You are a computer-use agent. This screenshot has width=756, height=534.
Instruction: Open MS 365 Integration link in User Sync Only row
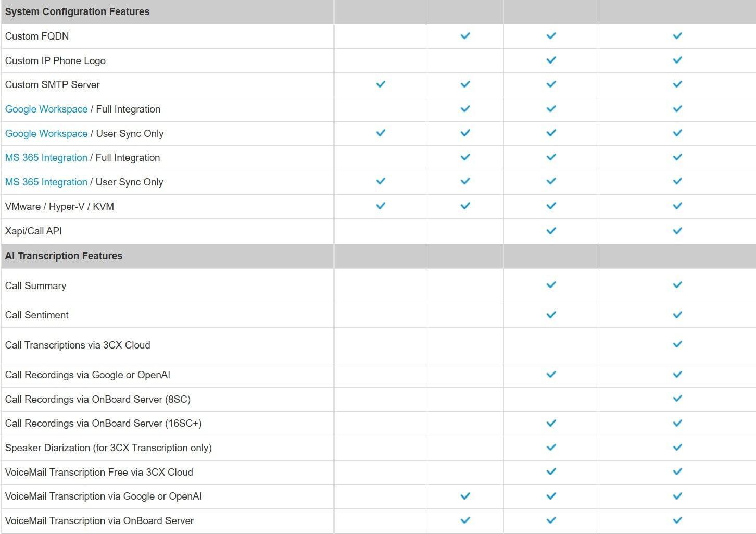point(46,182)
